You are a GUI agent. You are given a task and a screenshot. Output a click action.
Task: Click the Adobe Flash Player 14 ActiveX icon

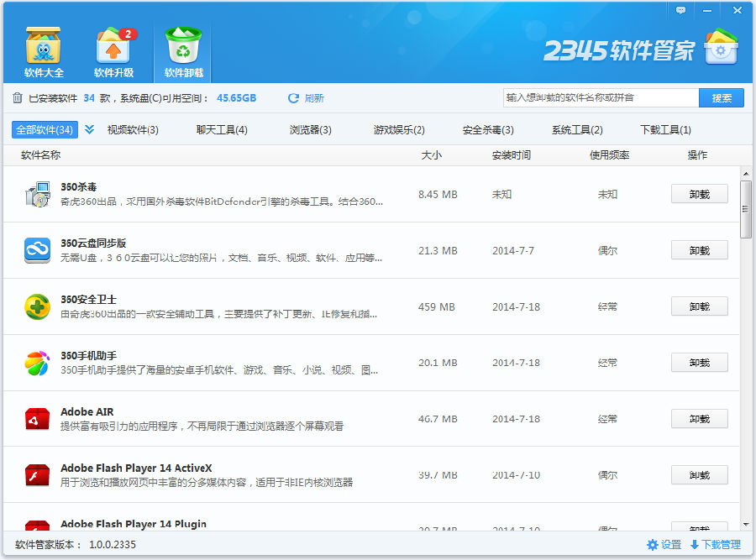coord(38,475)
